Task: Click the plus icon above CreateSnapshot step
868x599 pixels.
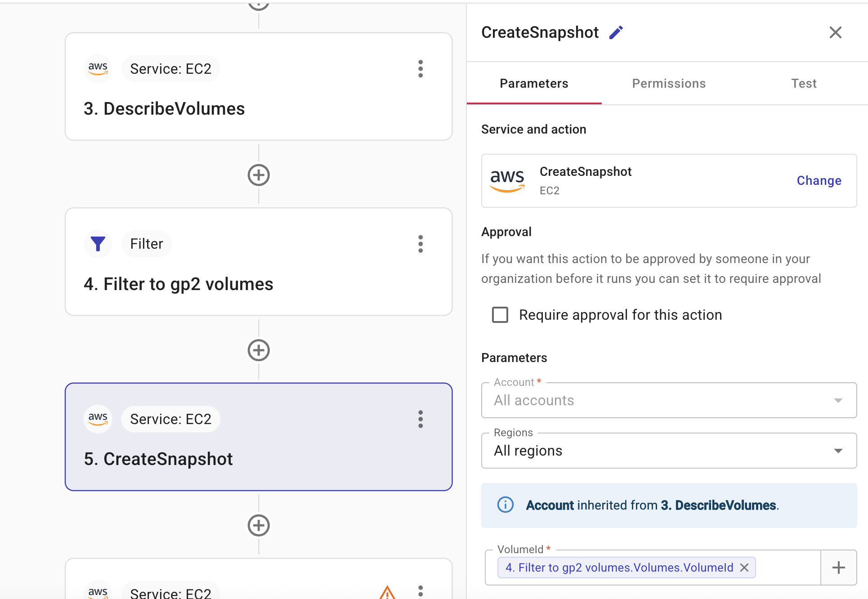Action: click(x=259, y=350)
